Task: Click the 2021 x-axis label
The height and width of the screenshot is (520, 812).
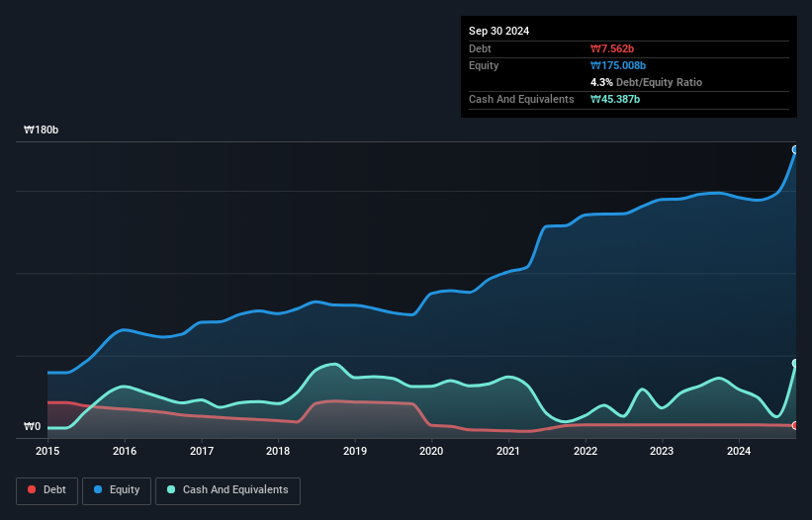Action: click(x=508, y=451)
